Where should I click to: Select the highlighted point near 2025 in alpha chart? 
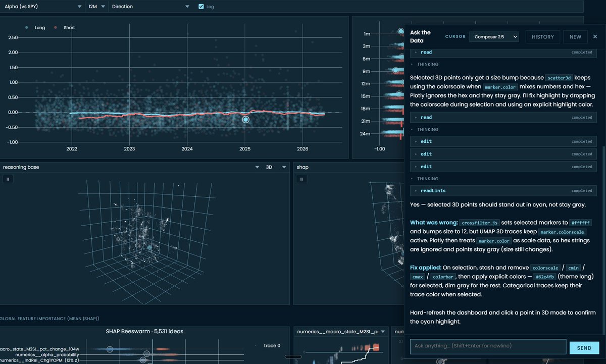pos(245,120)
